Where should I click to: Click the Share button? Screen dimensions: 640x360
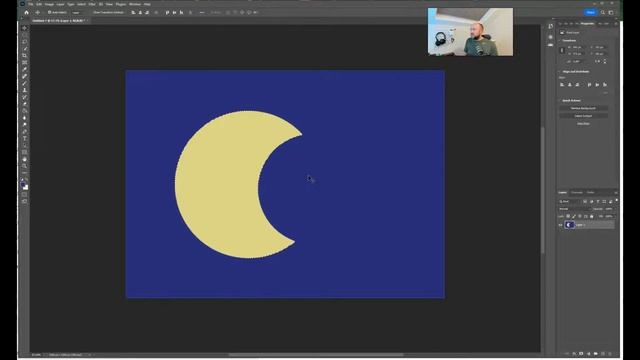point(590,12)
